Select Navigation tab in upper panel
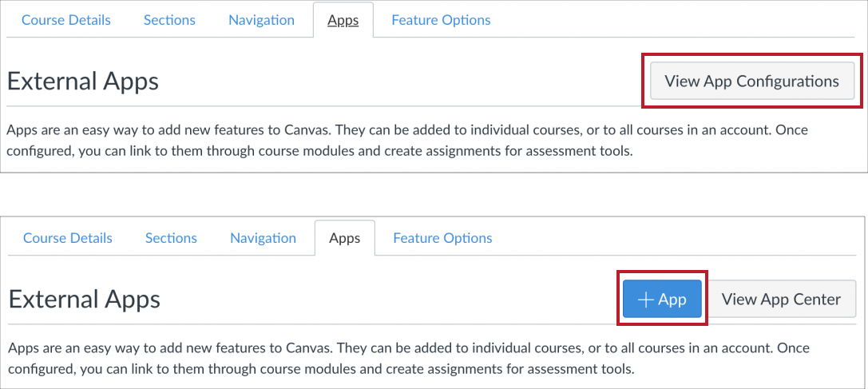 coord(261,20)
